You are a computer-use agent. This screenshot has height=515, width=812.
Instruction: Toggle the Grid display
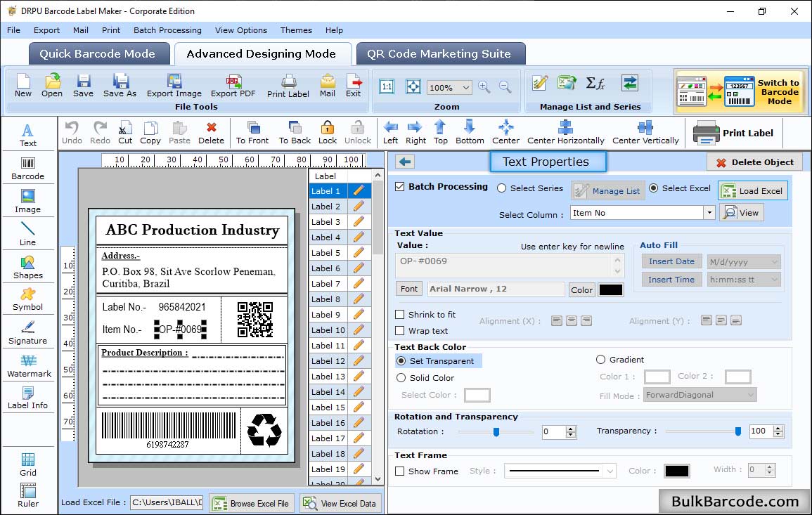point(28,464)
